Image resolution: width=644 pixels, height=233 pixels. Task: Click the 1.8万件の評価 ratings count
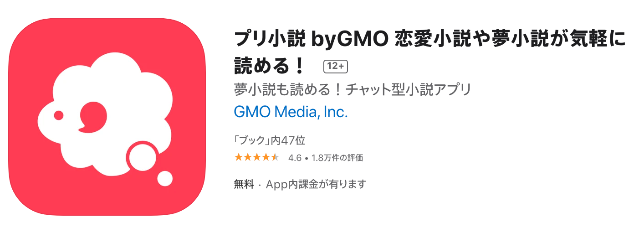[x=337, y=158]
